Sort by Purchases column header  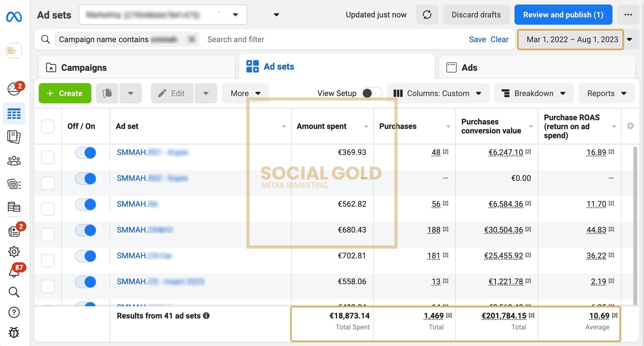pyautogui.click(x=398, y=126)
